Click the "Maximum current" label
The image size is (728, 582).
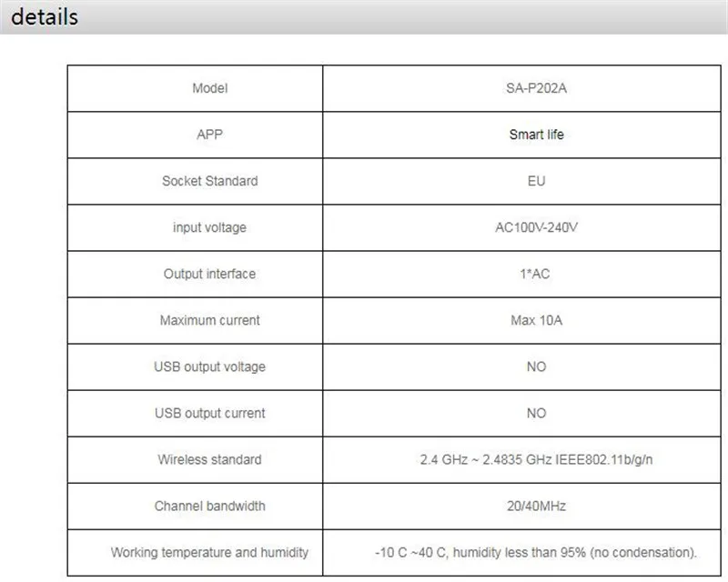[209, 320]
